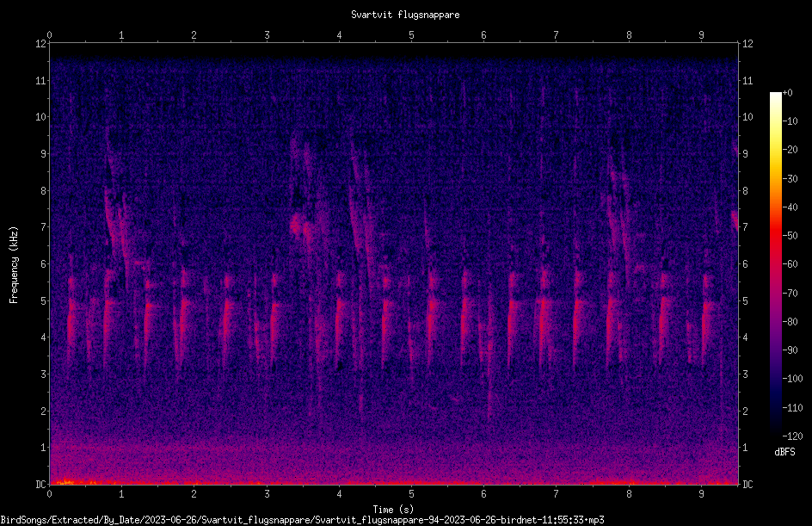812x526 pixels.
Task: Click the '12' label on the left frequency axis
Action: click(x=40, y=44)
